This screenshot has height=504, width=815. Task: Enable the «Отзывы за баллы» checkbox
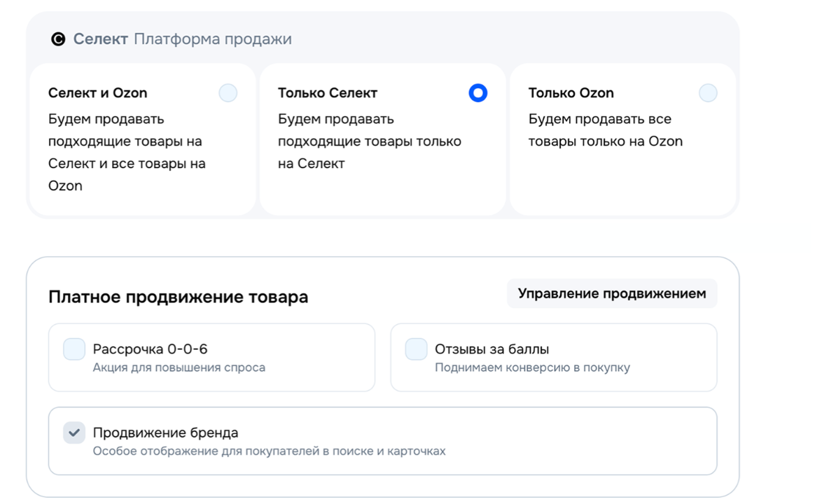[416, 349]
